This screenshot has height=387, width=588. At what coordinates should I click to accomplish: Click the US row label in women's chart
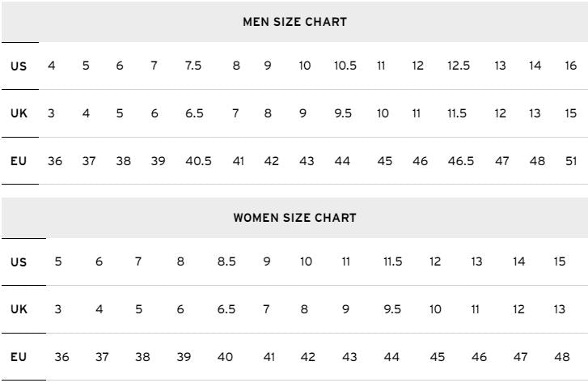(x=19, y=262)
